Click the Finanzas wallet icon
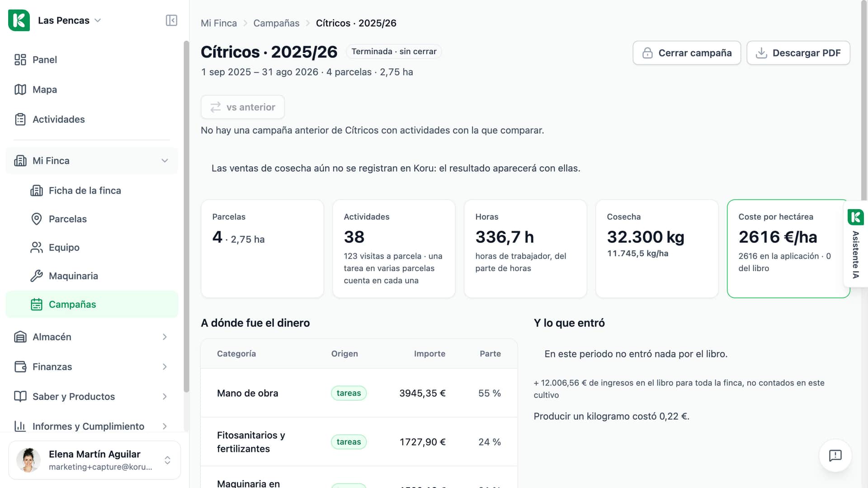The height and width of the screenshot is (488, 868). 20,367
